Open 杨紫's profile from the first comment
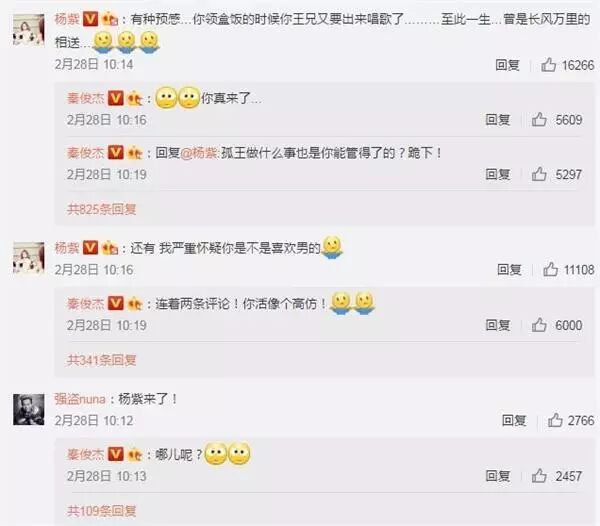The image size is (600, 526). (67, 18)
